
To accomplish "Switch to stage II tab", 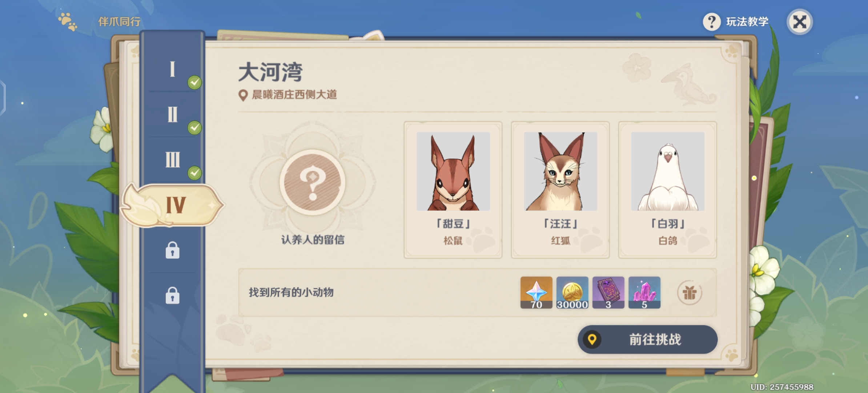I will [172, 114].
